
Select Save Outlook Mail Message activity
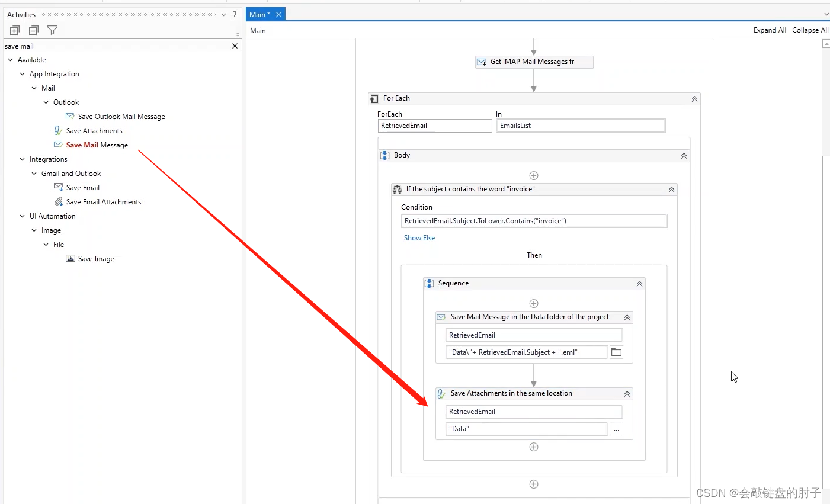pos(121,117)
